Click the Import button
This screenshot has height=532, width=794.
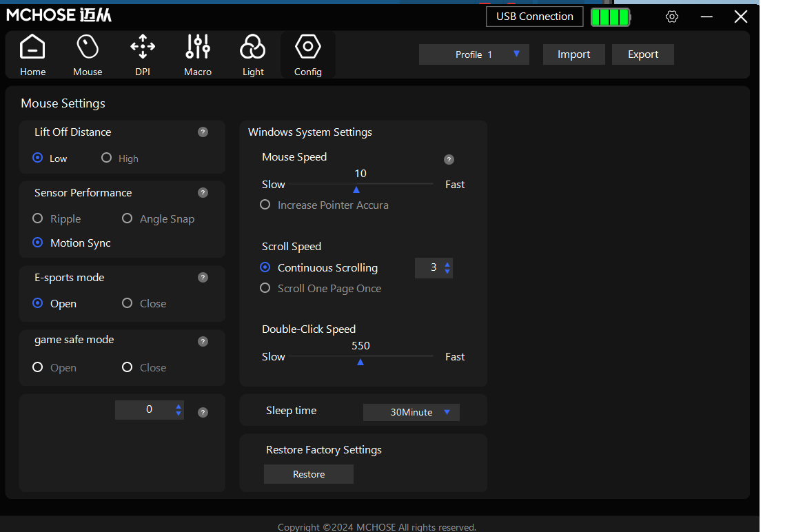(x=573, y=54)
